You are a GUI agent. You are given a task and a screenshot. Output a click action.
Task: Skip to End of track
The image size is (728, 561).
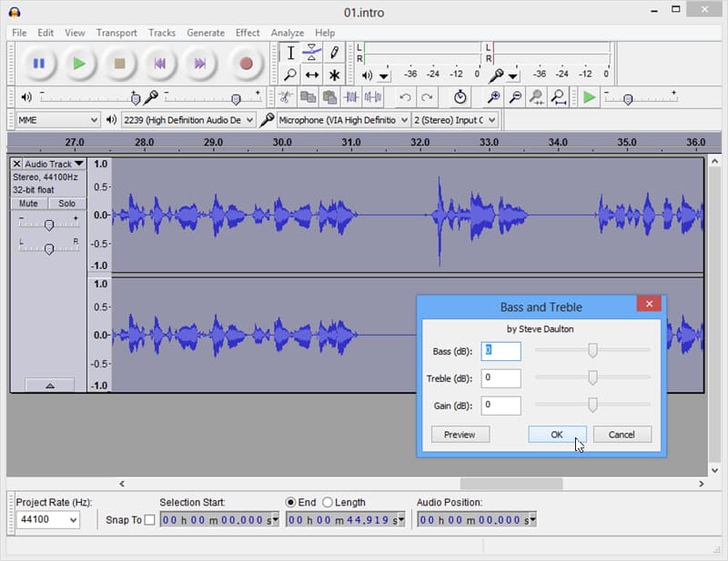click(201, 63)
